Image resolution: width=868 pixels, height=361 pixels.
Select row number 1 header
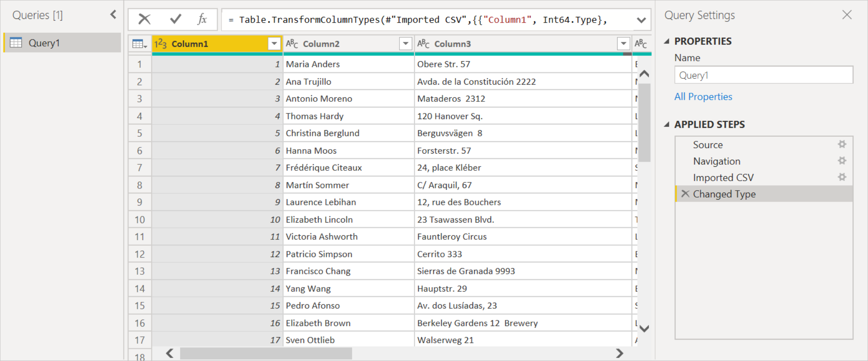point(140,64)
